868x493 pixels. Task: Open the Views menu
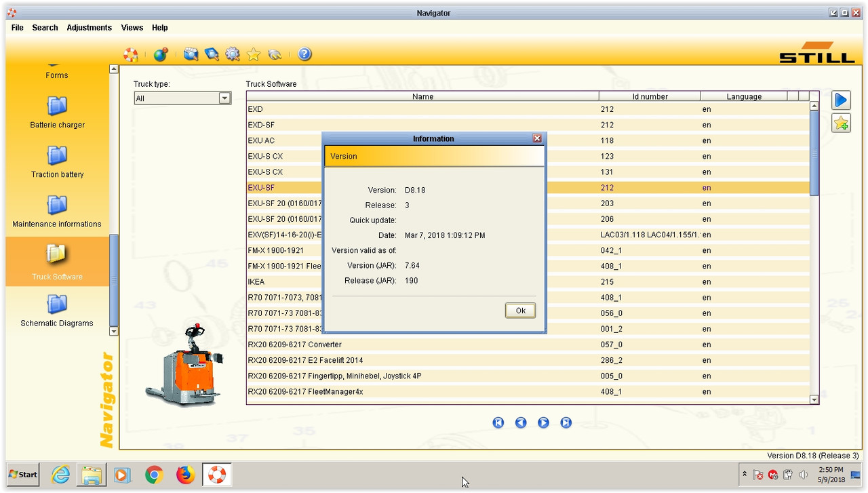pos(132,28)
